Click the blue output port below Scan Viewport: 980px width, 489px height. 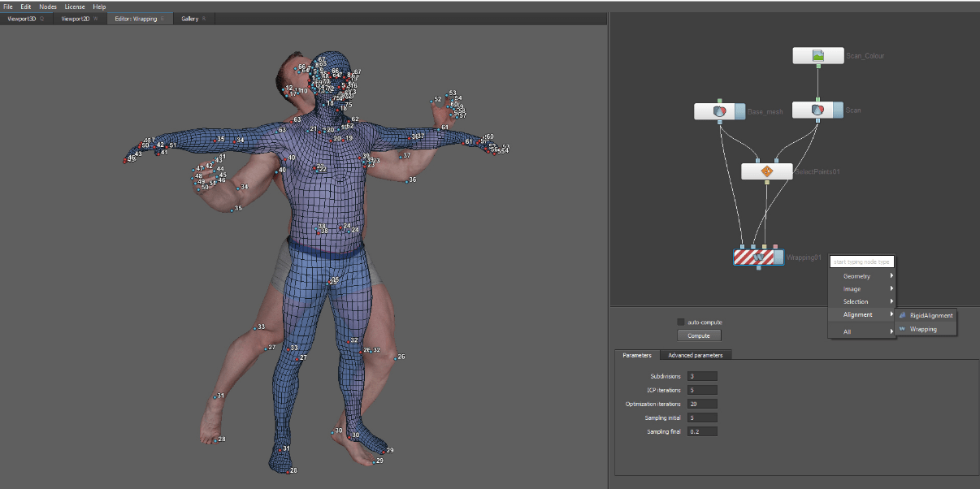pos(817,120)
